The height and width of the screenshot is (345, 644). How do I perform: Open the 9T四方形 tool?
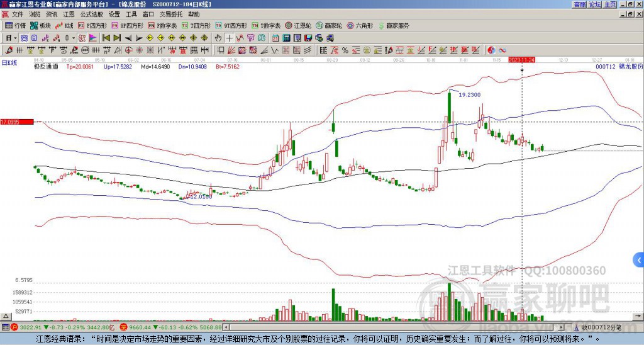[231, 25]
